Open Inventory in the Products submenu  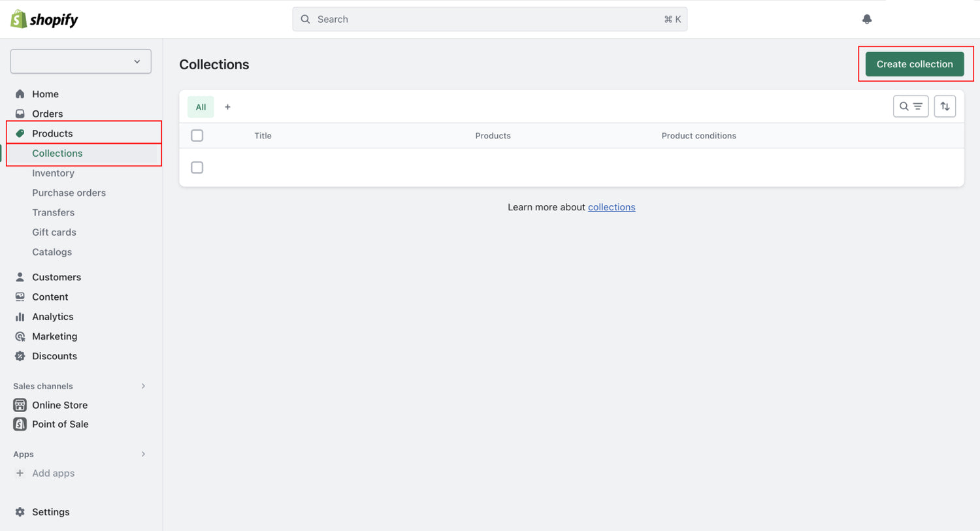(54, 173)
